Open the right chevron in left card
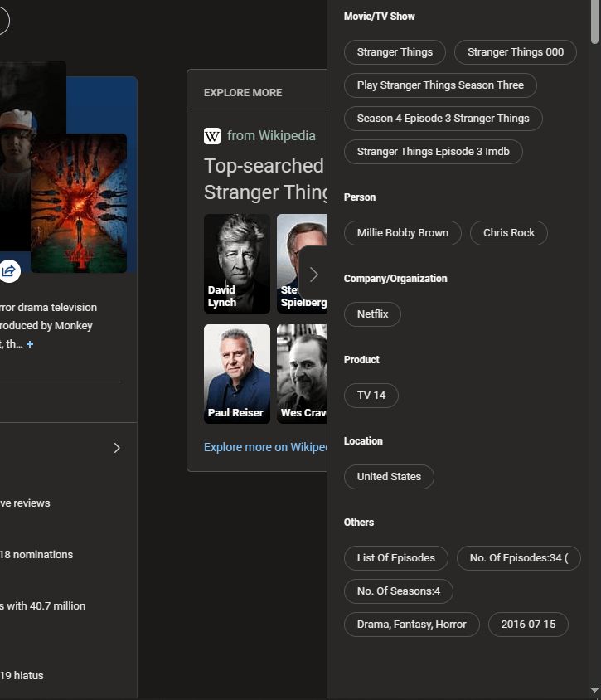 tap(117, 448)
